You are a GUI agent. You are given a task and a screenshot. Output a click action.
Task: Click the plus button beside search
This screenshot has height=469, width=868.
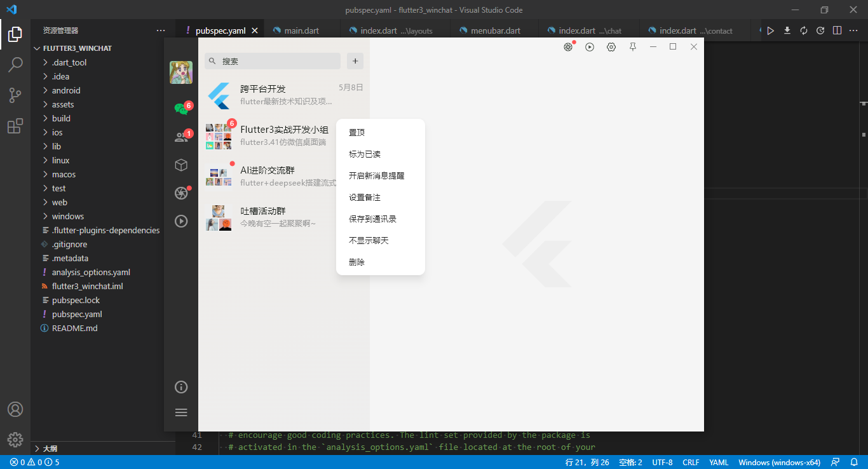coord(355,61)
